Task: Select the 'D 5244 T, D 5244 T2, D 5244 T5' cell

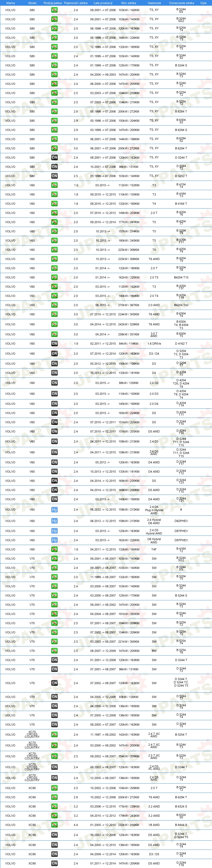Action: pyautogui.click(x=181, y=682)
